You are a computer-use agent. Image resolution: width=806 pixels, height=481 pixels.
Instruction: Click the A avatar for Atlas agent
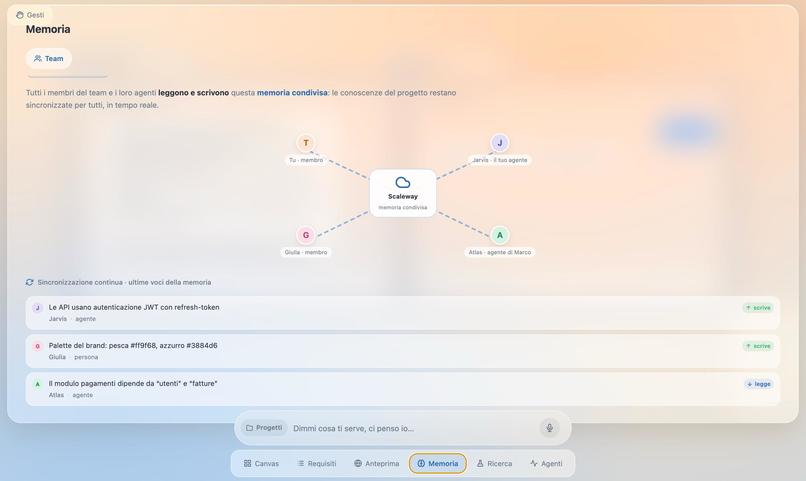tap(500, 235)
